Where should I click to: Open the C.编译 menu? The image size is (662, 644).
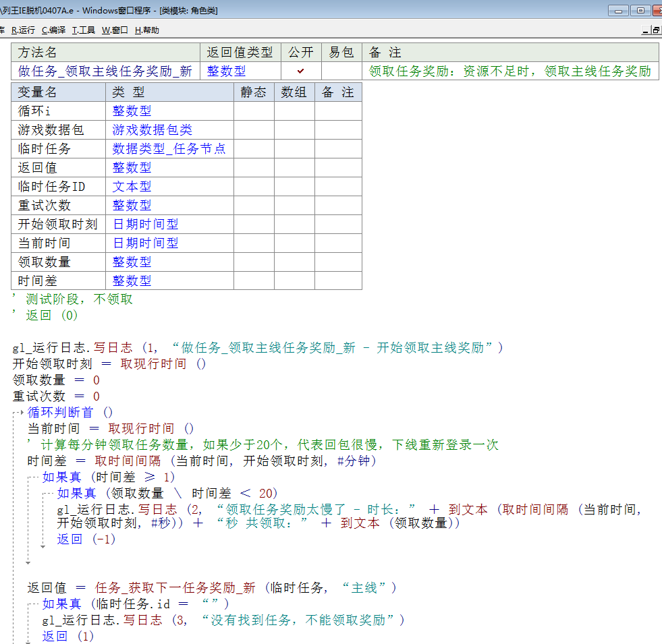coord(53,30)
